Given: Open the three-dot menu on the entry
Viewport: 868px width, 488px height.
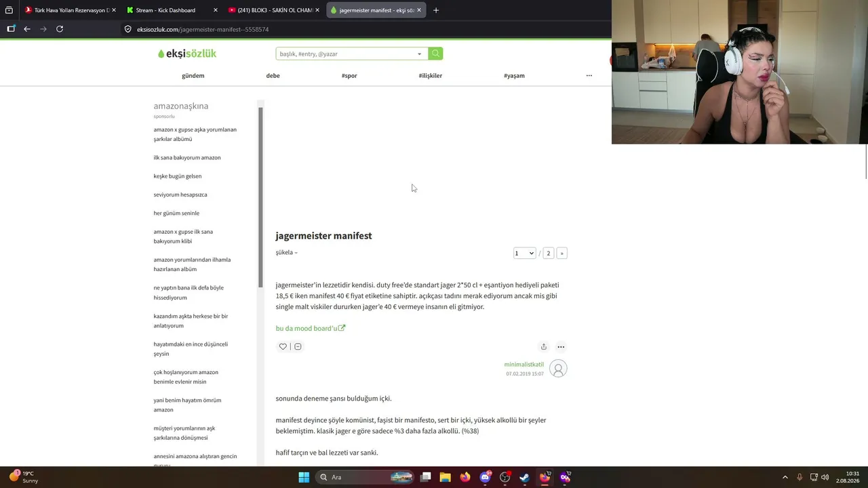Looking at the screenshot, I should tap(561, 346).
